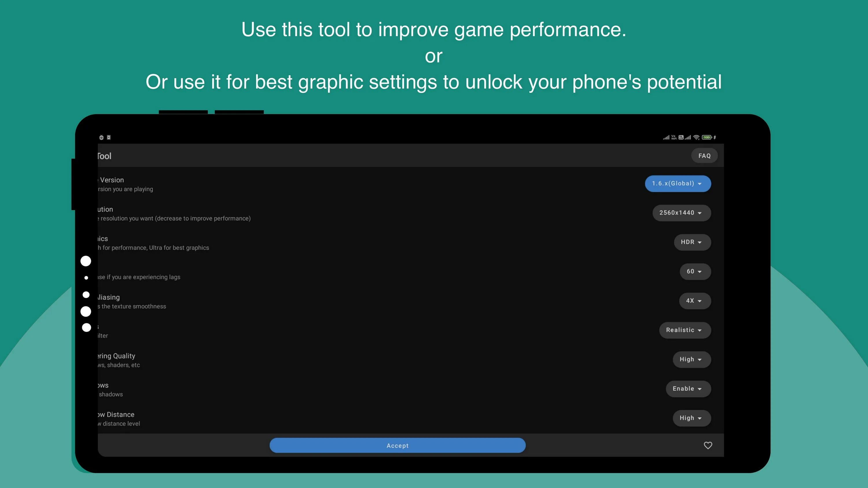This screenshot has height=488, width=868.
Task: Click the settings gear icon top left
Action: (101, 137)
